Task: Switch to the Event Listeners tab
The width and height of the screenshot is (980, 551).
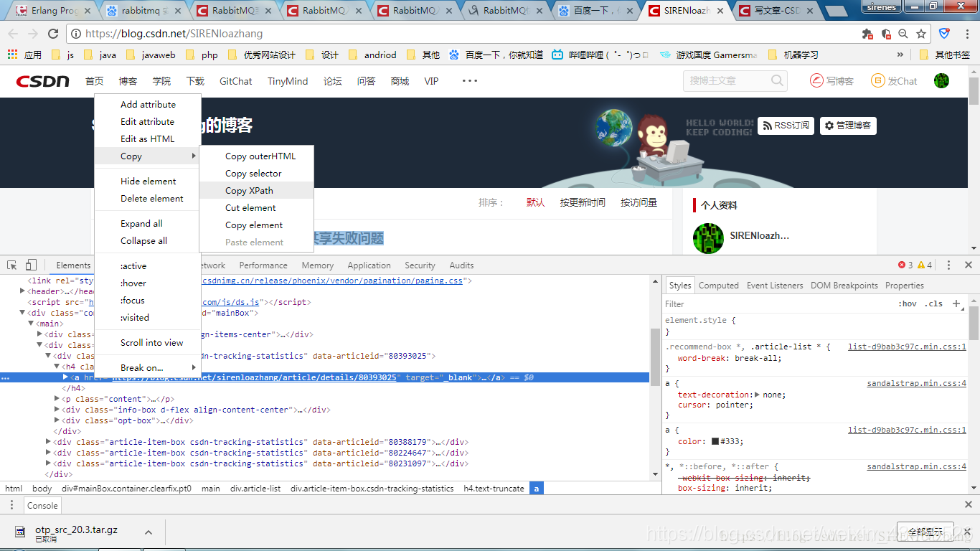Action: click(x=775, y=285)
